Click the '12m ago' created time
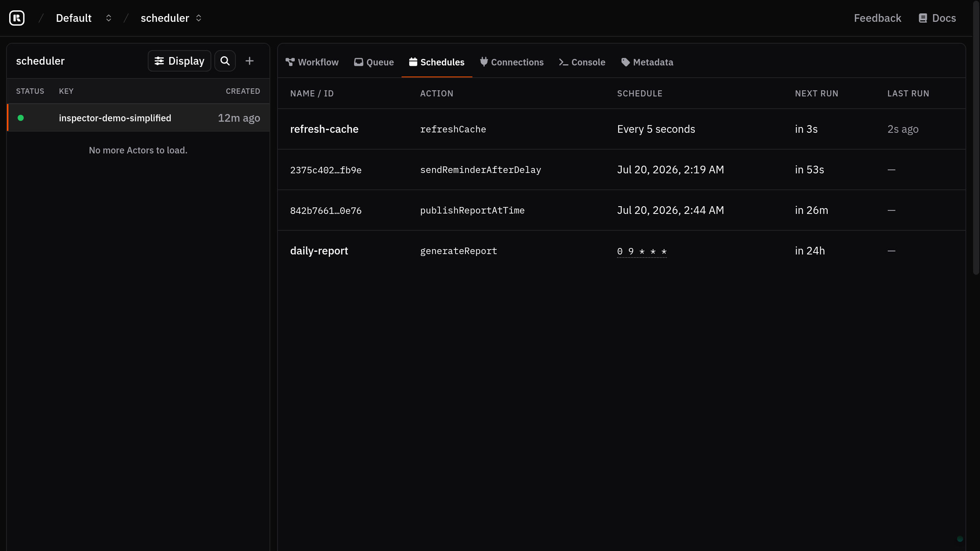 [239, 118]
